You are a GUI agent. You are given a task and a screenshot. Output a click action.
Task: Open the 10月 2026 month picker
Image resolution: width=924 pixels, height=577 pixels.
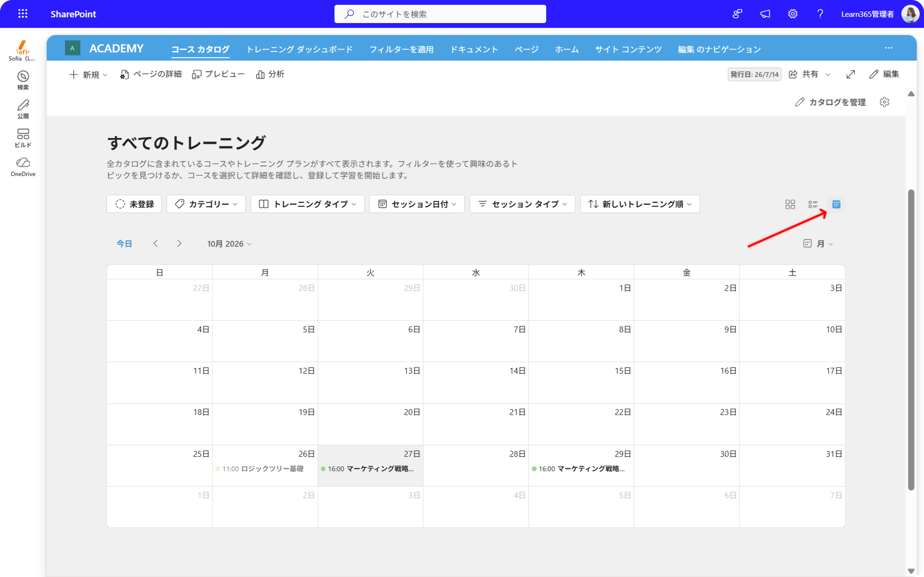[x=229, y=244]
